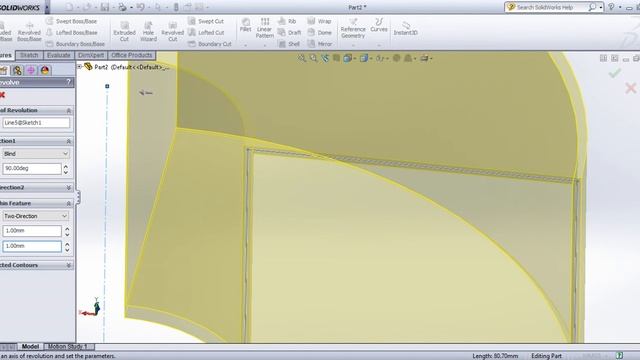
Task: Click the Print icon
Action: [122, 7]
